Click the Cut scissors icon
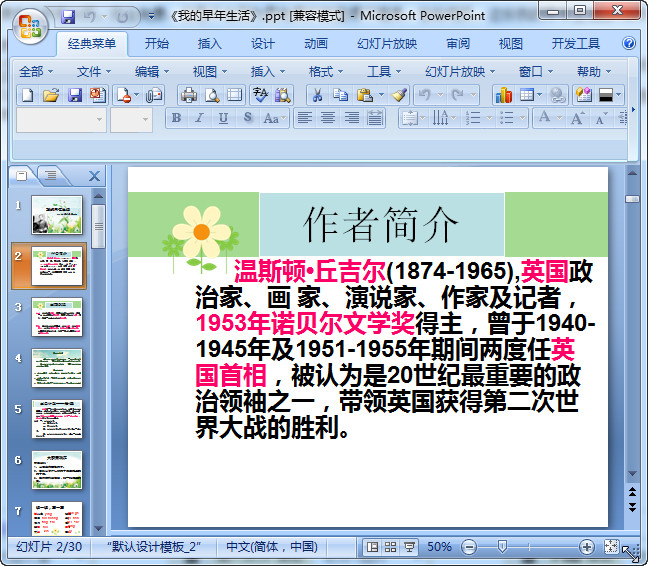Screen dimensions: 648x566 (316, 95)
